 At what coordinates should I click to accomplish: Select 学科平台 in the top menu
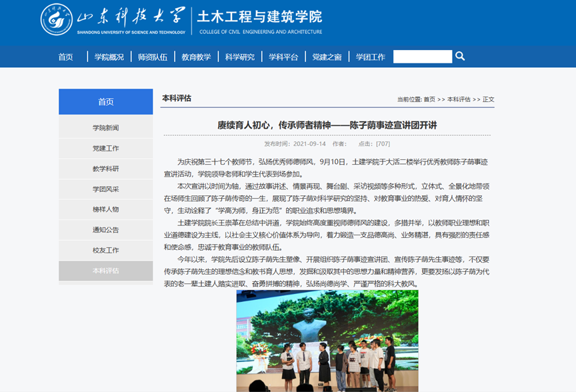coord(283,57)
